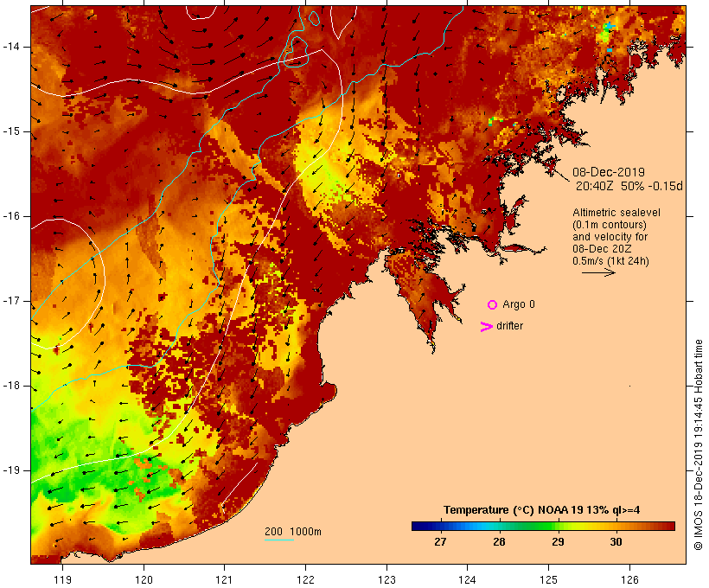Click latitude axis label -15

(11, 131)
